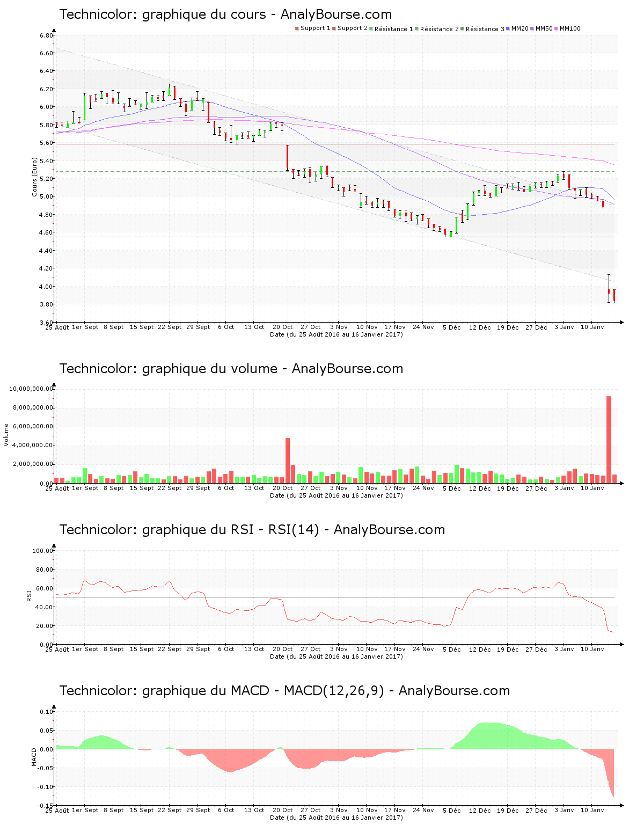
Task: Click the last red candlestick near 3.90
Action: tap(614, 296)
